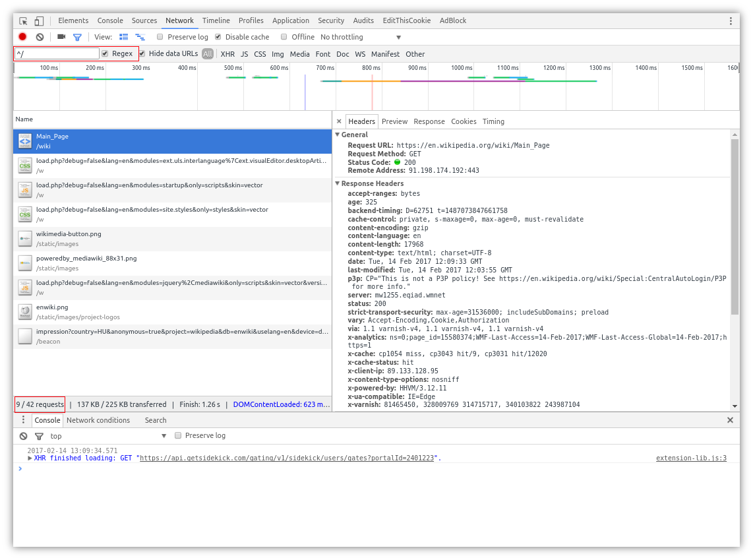This screenshot has height=560, width=753.
Task: Toggle the network filter funnel icon
Action: [x=77, y=37]
